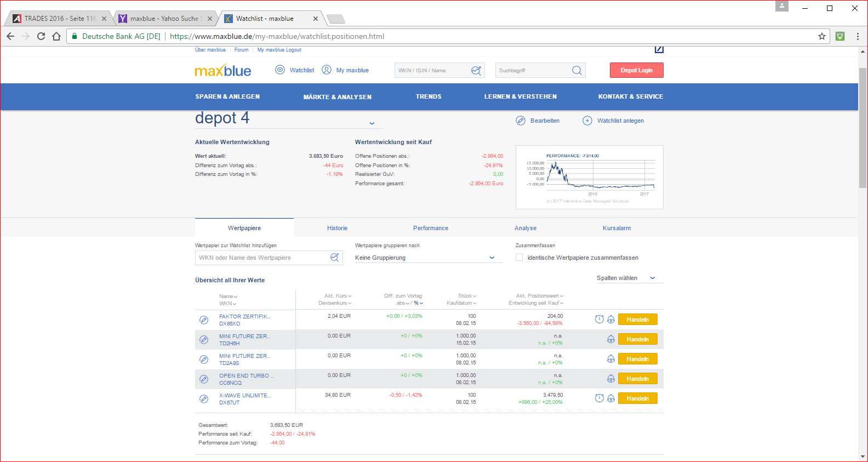The height and width of the screenshot is (462, 868).
Task: Click the red Depot Login button
Action: [636, 70]
